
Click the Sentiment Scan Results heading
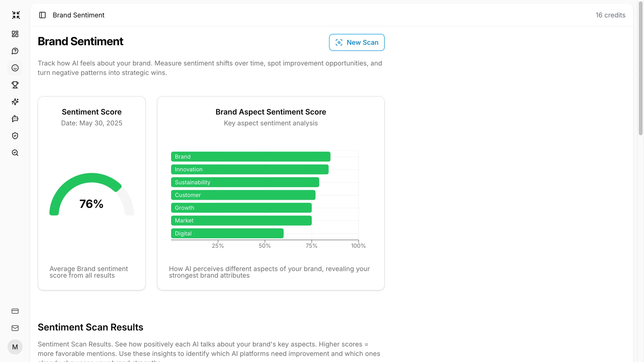pyautogui.click(x=91, y=327)
